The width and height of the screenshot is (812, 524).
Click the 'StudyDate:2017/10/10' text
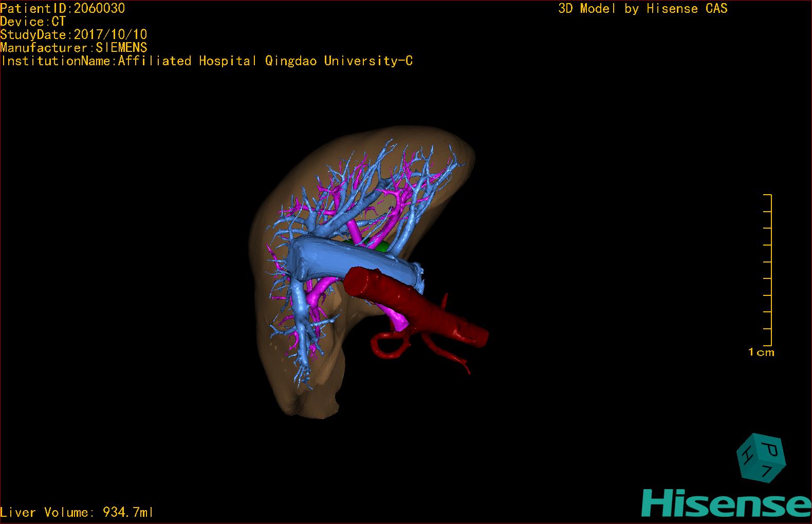(x=74, y=34)
